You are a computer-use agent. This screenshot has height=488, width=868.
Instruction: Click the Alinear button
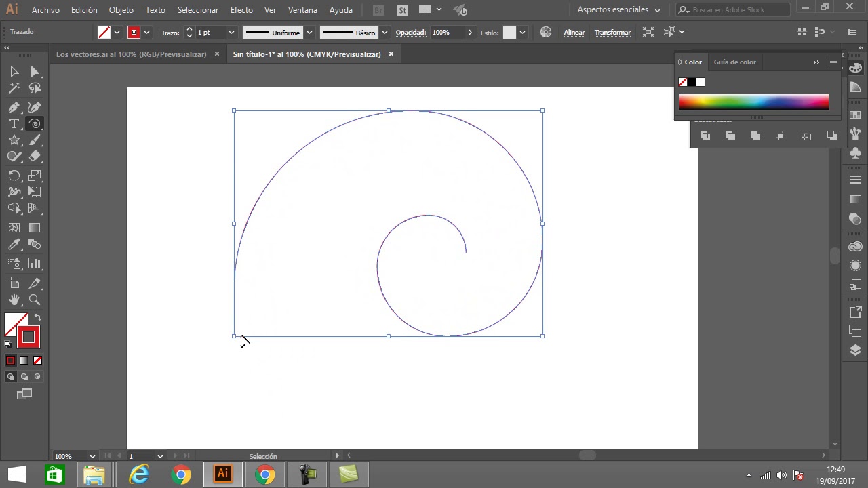(574, 33)
